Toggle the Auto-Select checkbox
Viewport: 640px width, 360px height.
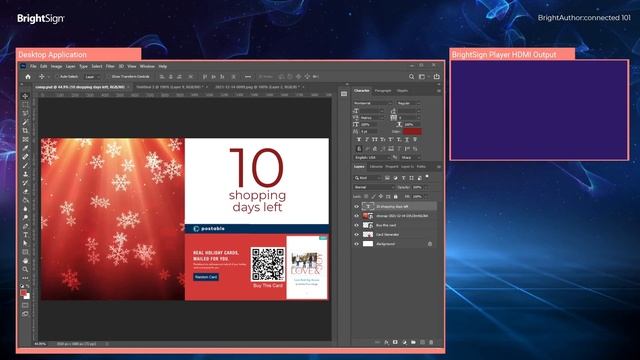pos(57,77)
